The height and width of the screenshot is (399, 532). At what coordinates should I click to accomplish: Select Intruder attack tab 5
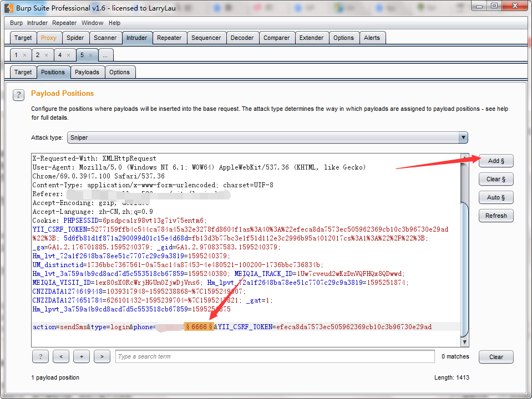[x=82, y=55]
